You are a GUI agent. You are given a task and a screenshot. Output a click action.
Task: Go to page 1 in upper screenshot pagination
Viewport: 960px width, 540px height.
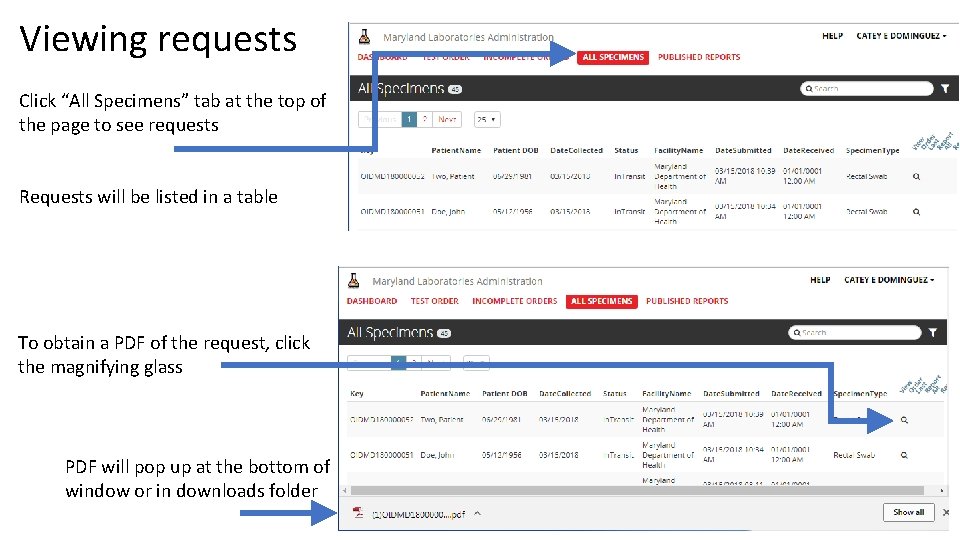[x=409, y=119]
